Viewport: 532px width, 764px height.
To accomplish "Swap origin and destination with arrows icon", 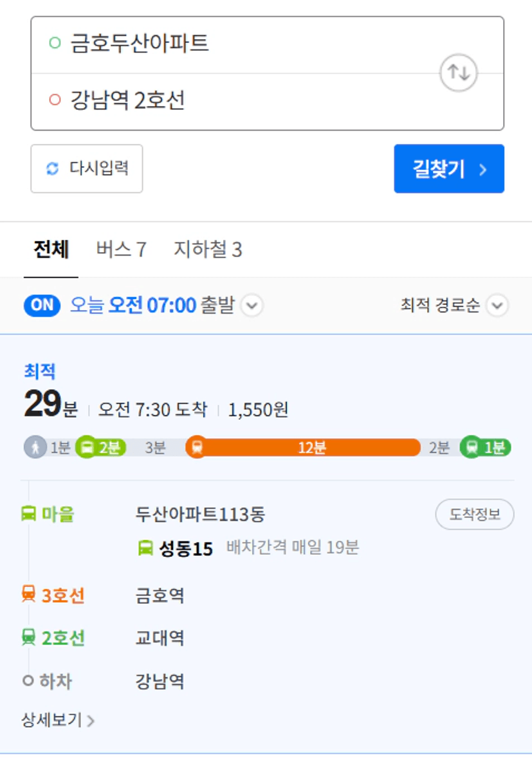I will click(x=459, y=73).
